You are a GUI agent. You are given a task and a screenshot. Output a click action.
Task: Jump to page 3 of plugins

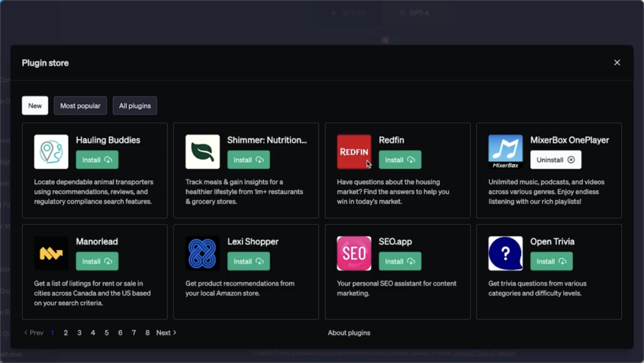click(x=79, y=333)
